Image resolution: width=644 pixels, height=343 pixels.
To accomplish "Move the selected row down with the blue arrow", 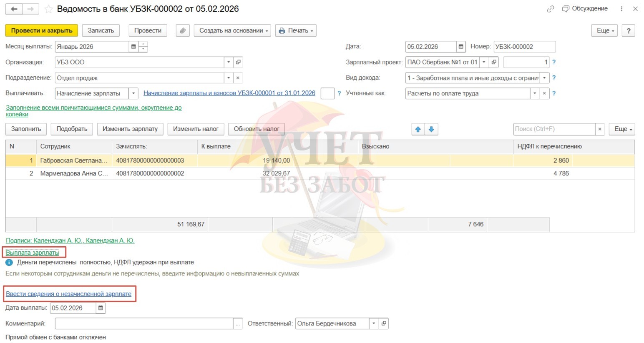I will (x=432, y=129).
